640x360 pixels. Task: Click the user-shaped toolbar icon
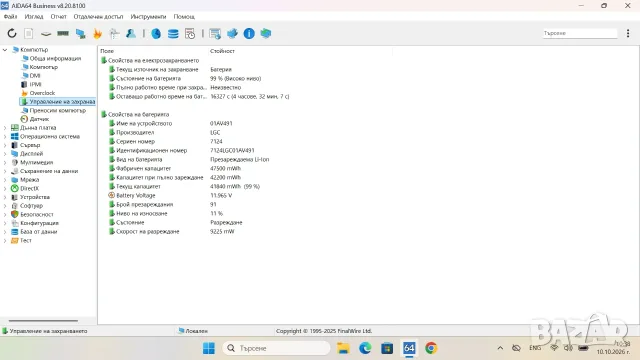point(131,33)
